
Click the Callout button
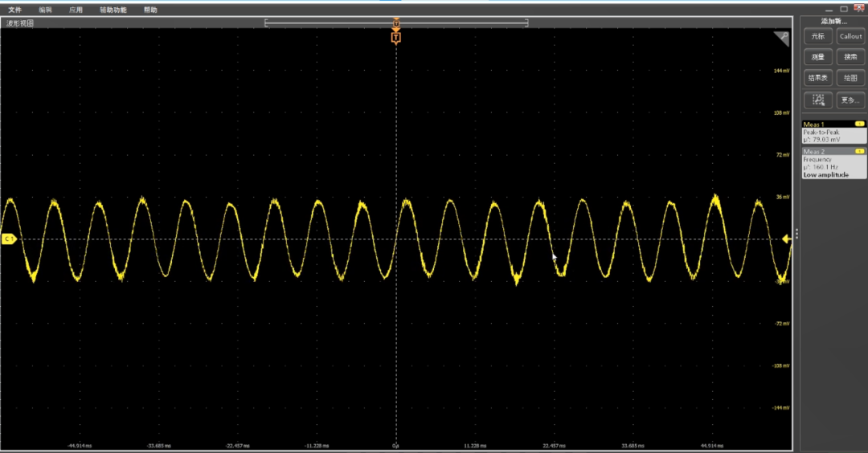click(850, 36)
